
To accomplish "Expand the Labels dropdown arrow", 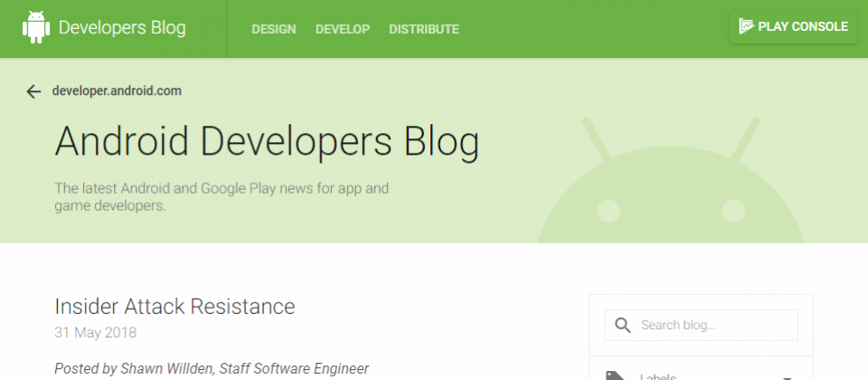I will point(787,375).
